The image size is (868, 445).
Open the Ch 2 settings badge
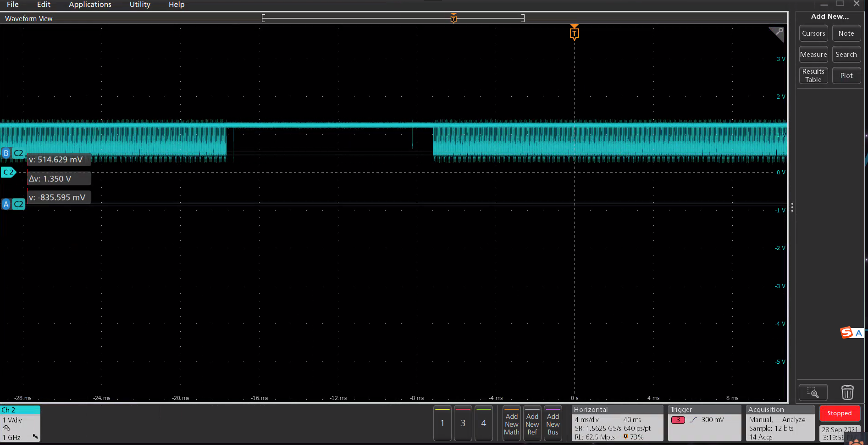(20, 423)
